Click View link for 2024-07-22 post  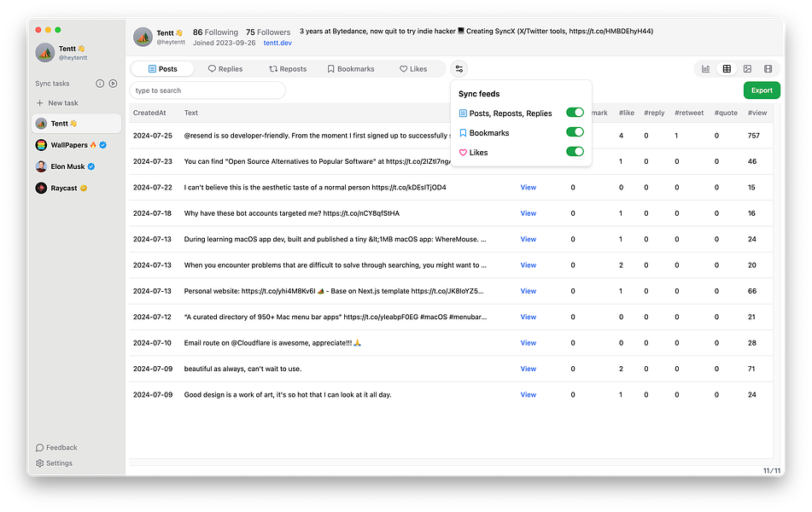coord(529,188)
